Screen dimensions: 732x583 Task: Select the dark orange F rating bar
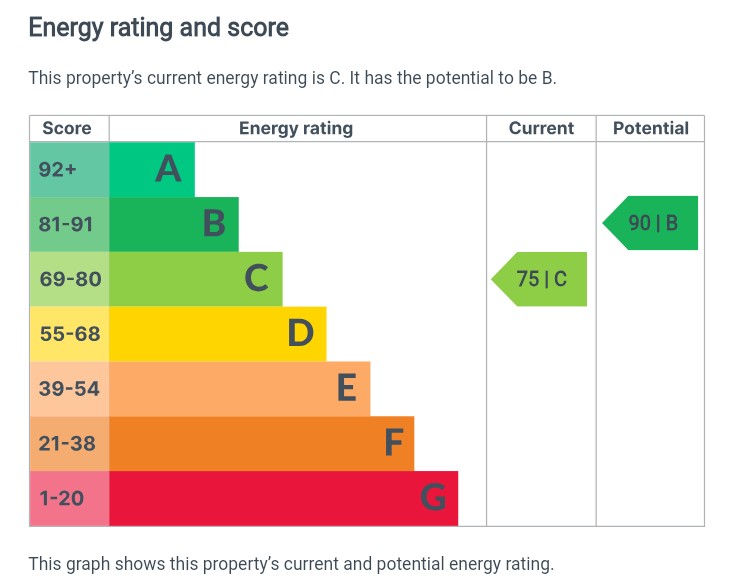(262, 443)
